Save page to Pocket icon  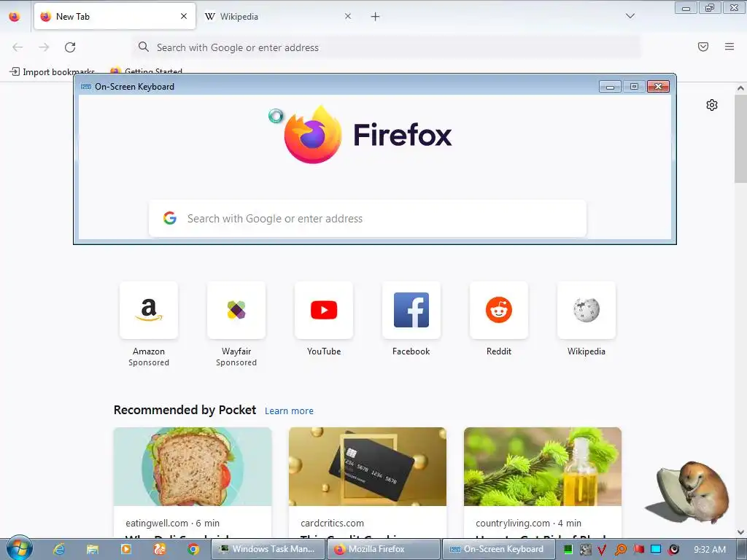coord(703,47)
